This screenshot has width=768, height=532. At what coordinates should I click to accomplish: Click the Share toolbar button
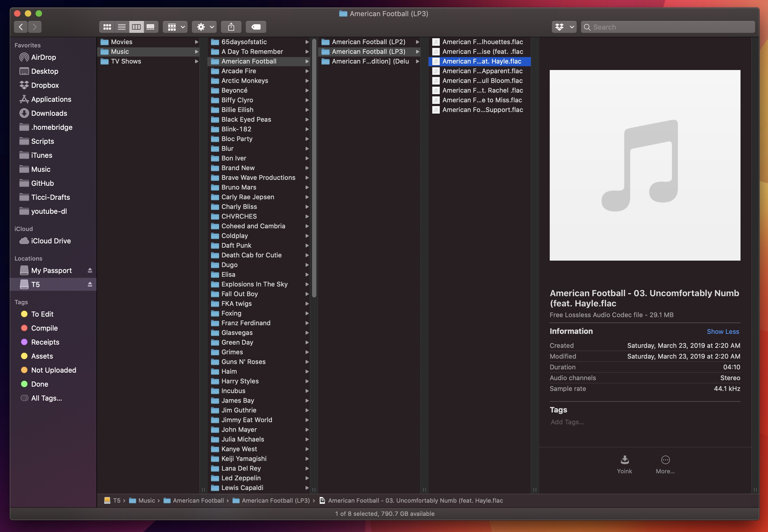231,27
